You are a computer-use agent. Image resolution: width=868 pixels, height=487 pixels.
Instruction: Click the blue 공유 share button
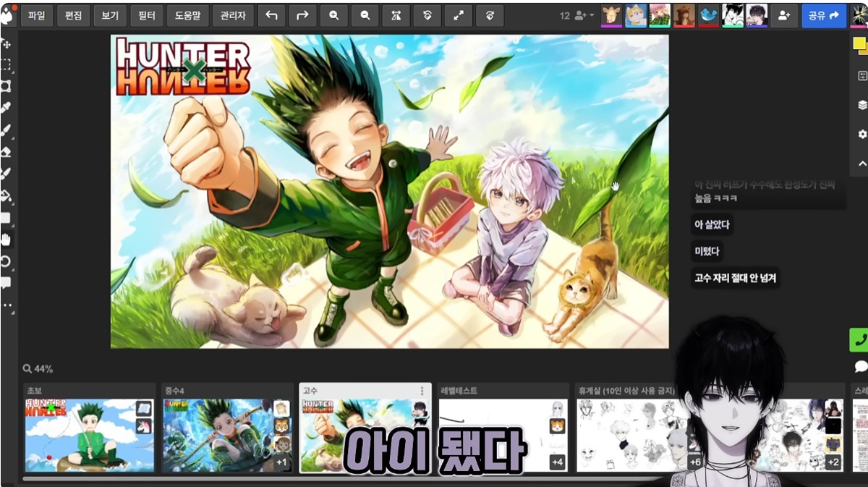tap(823, 15)
